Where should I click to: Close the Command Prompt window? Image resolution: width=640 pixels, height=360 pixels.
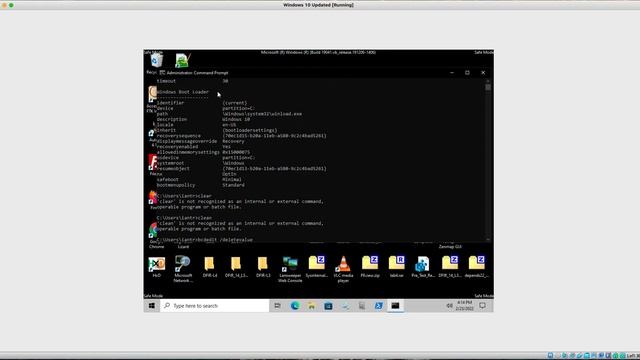[x=483, y=73]
